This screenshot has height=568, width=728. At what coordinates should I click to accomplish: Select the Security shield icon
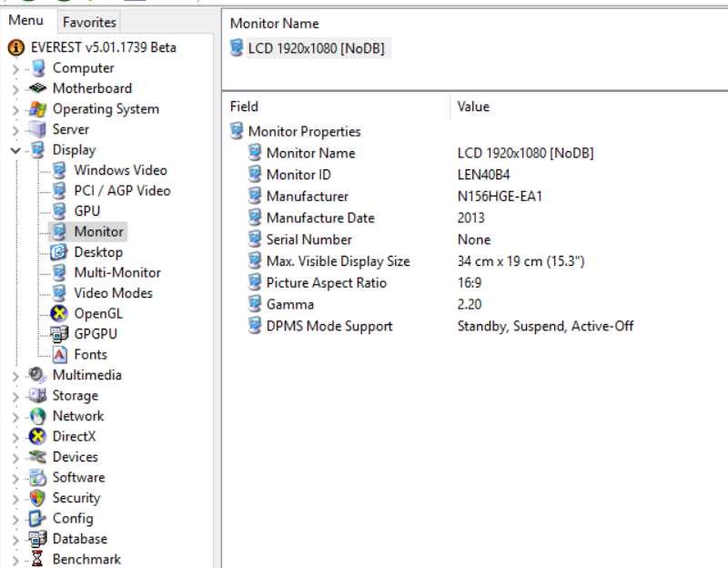(37, 497)
